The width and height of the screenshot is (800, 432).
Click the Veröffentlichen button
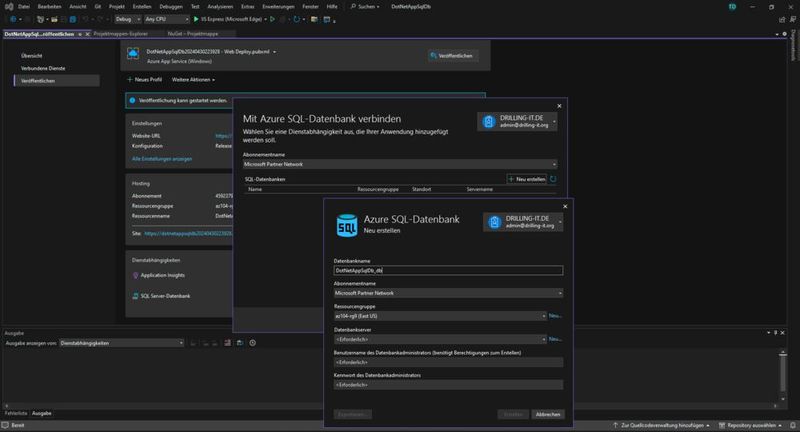coord(452,56)
